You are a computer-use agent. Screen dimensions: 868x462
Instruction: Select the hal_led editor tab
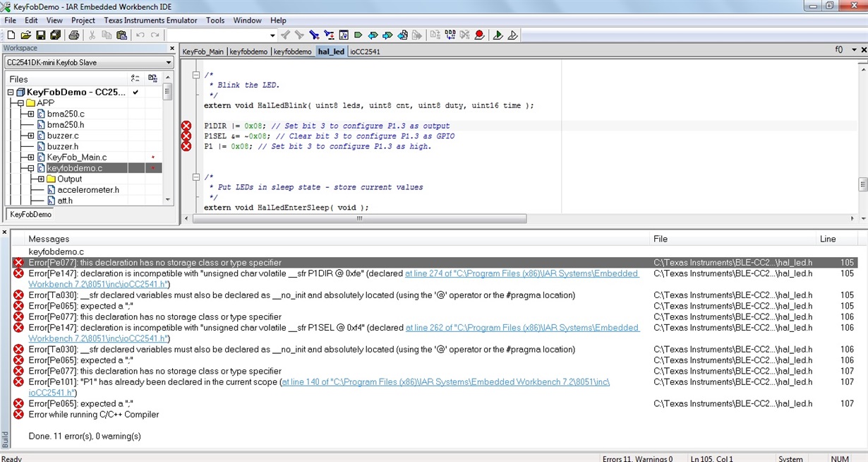click(x=331, y=52)
